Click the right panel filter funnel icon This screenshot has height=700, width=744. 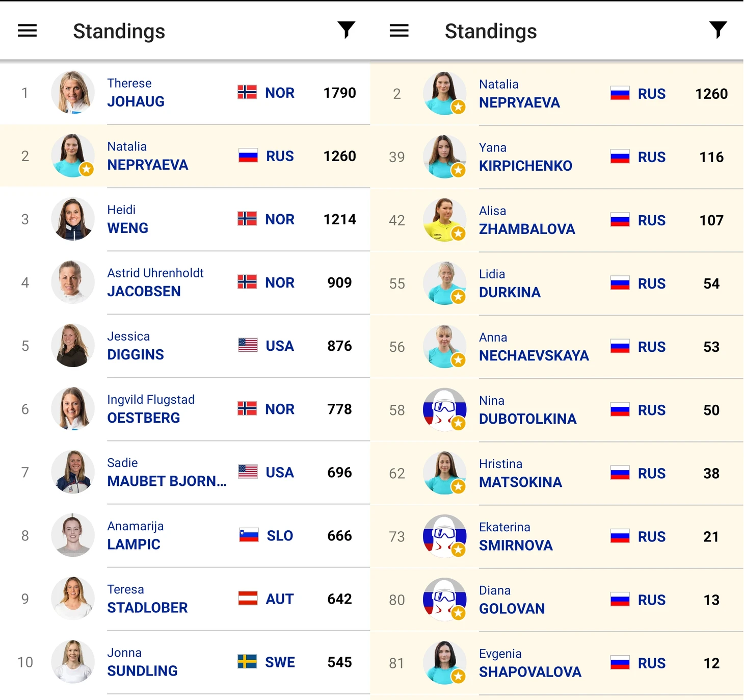pyautogui.click(x=718, y=30)
